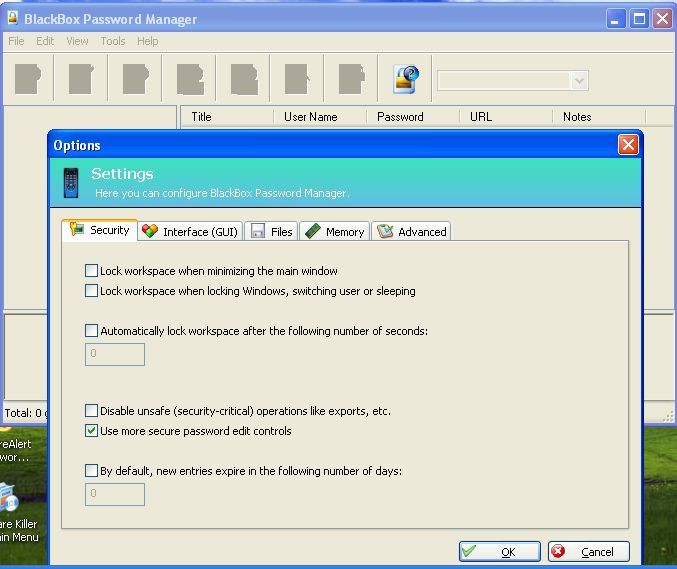The width and height of the screenshot is (677, 569).
Task: Open the Memory tab
Action: point(335,232)
